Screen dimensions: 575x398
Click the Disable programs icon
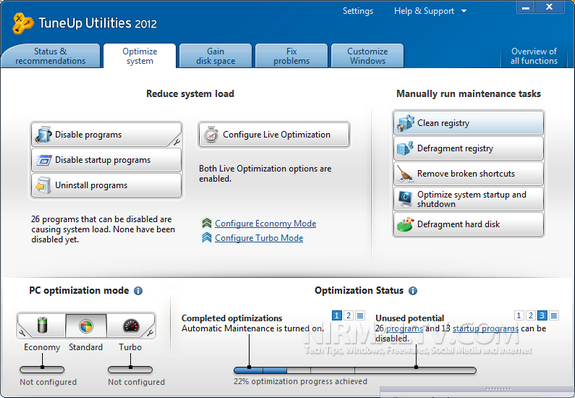pyautogui.click(x=44, y=135)
